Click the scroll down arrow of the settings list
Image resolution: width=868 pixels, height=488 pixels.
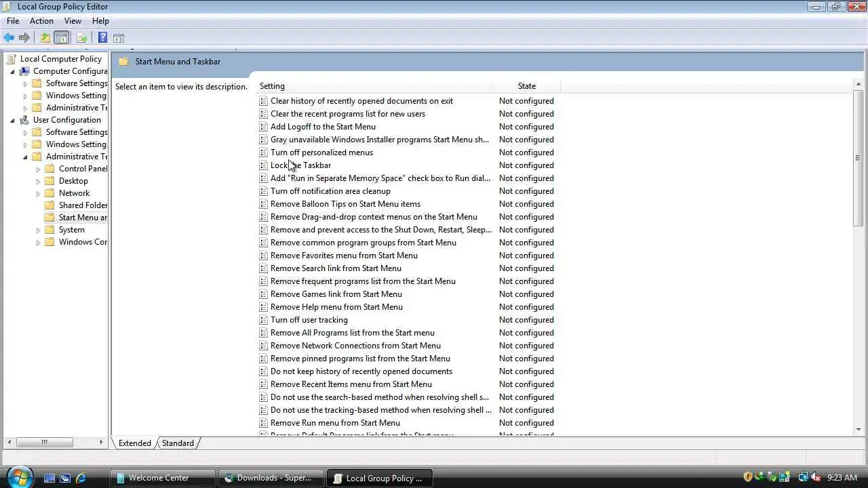(x=859, y=429)
